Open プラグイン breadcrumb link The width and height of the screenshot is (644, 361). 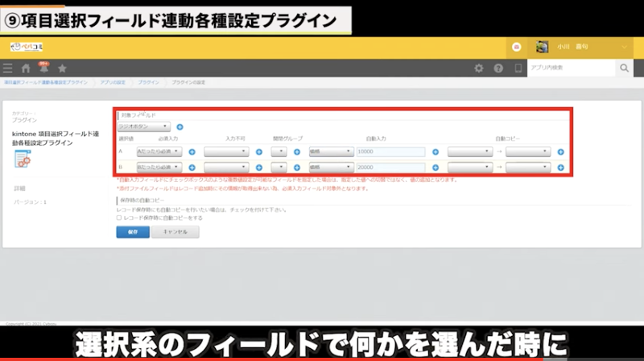click(147, 83)
